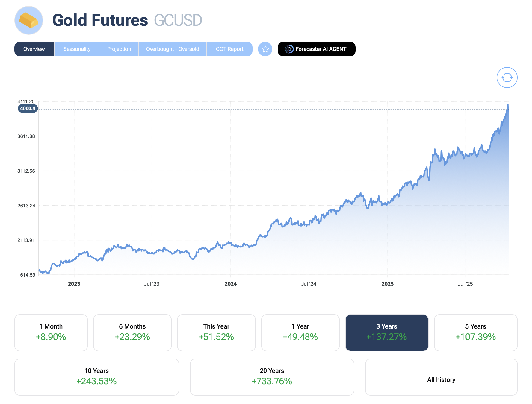Add Gold Futures to favorites star
Viewport: 532px width, 404px height.
[x=265, y=49]
